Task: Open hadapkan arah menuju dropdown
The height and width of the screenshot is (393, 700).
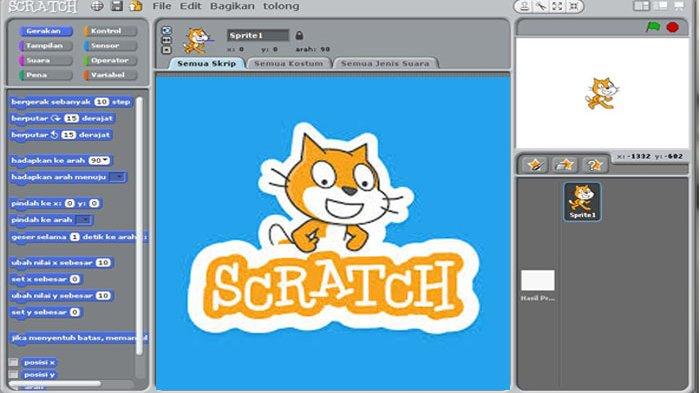Action: point(117,177)
